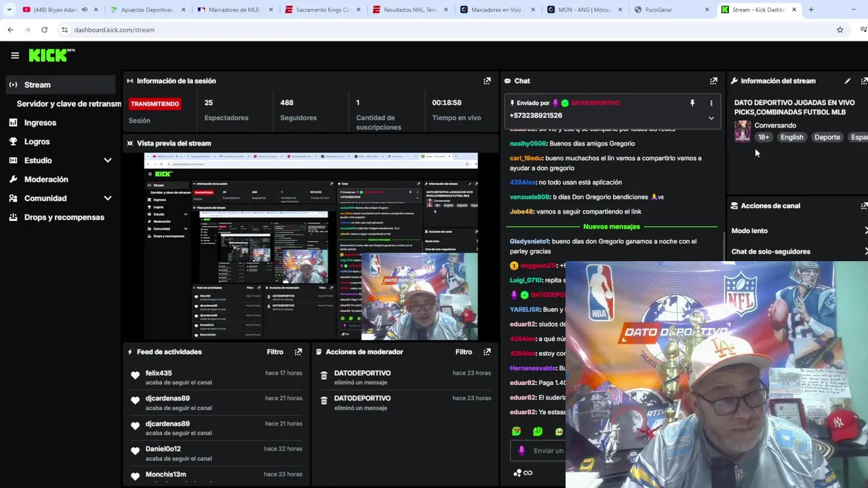
Task: Mute the YouTube tab using the speaker icon
Action: 84,9
